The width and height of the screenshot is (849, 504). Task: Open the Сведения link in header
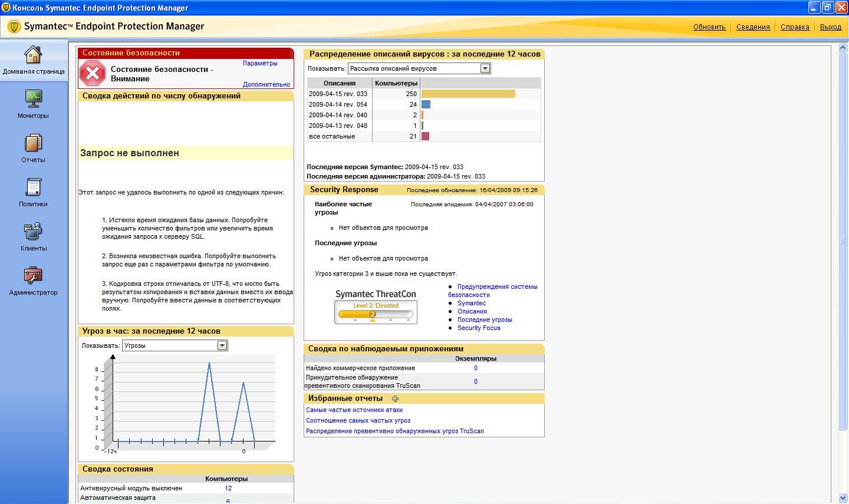[x=753, y=27]
